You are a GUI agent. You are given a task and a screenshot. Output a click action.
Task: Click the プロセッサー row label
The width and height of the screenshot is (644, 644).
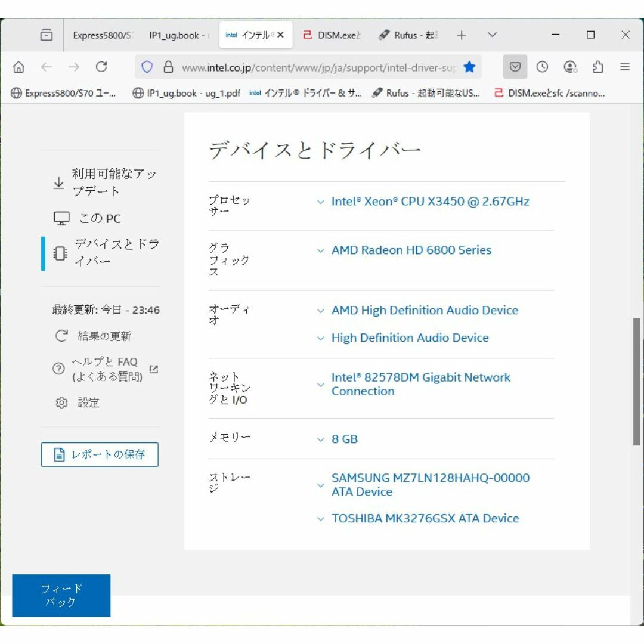click(x=229, y=205)
